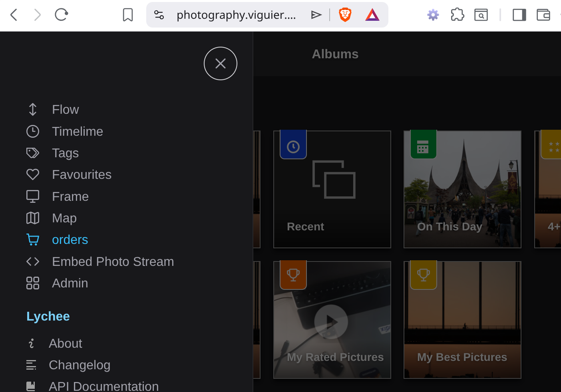This screenshot has width=561, height=392.
Task: Open the About dialog
Action: tap(66, 343)
